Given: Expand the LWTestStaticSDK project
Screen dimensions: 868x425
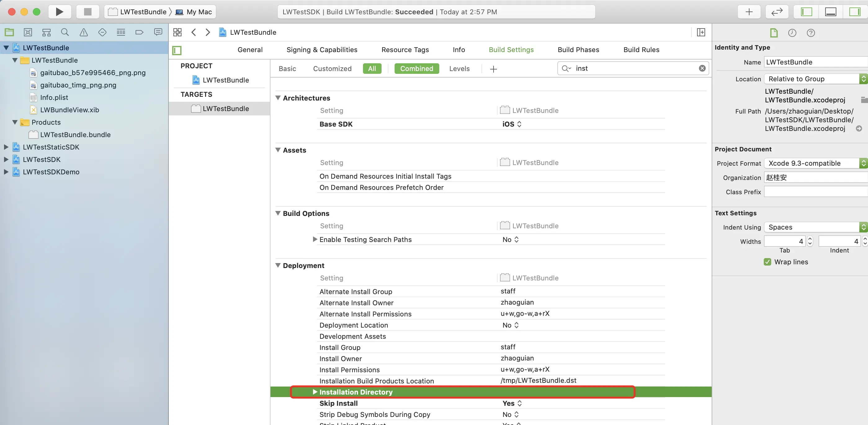Looking at the screenshot, I should [6, 147].
